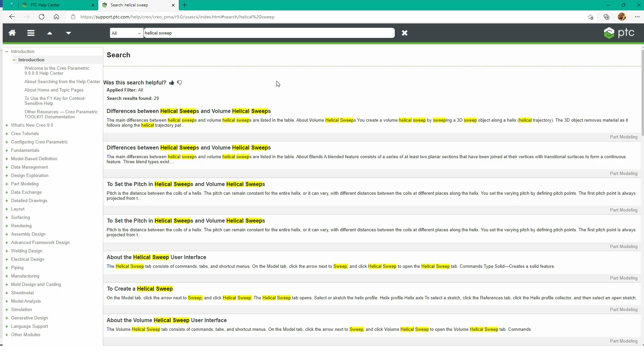Open browser settings ellipsis menu
The height and width of the screenshot is (362, 644).
[637, 17]
